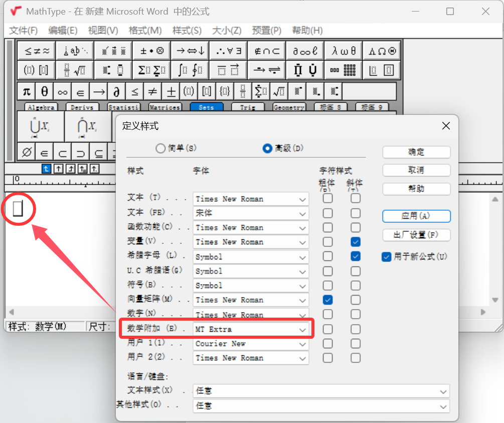Click the 应用(A) button
This screenshot has width=504, height=423.
click(x=416, y=216)
